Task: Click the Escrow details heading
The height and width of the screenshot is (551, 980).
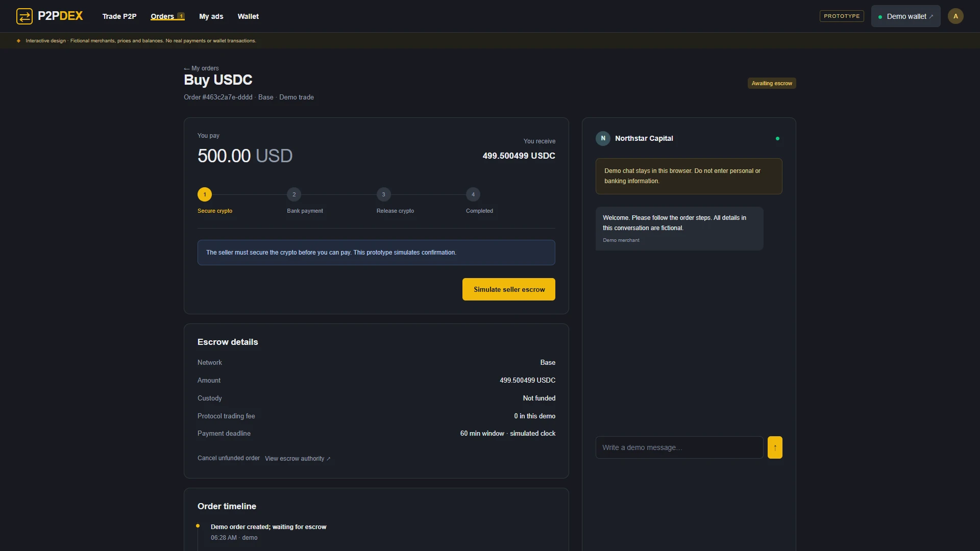Action: [228, 342]
